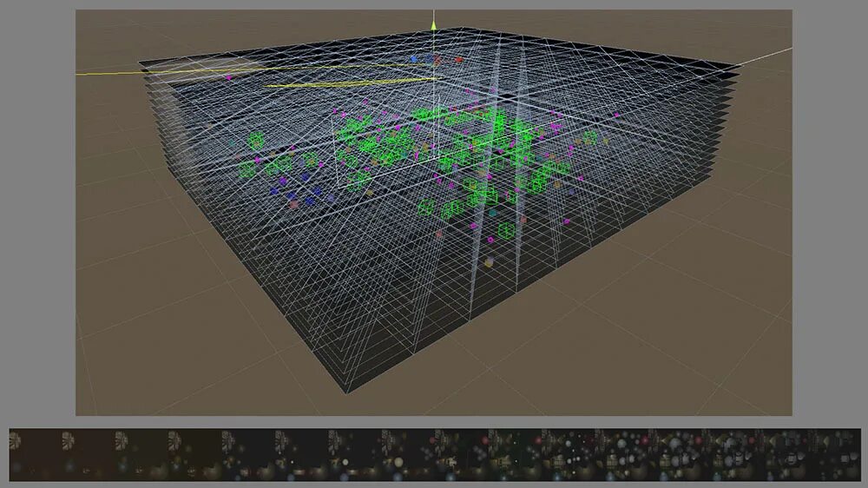Click the yellow Y-axis gizmo arrowhead
Screen dimensions: 868x488
click(x=433, y=25)
